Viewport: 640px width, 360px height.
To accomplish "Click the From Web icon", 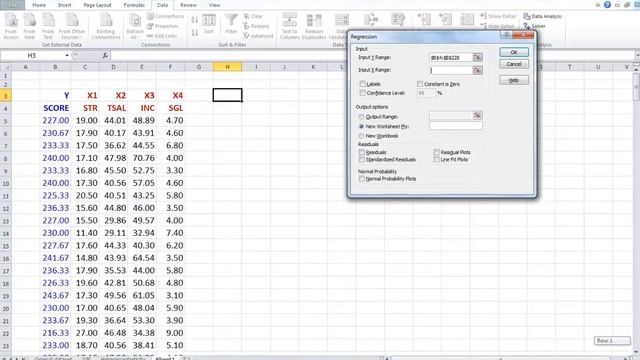I will [x=29, y=26].
